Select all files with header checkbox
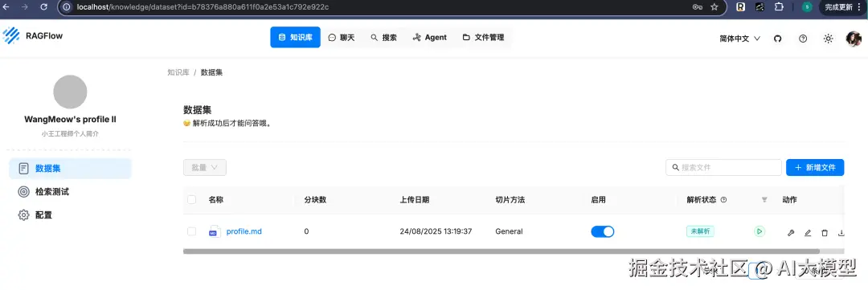 pos(191,200)
